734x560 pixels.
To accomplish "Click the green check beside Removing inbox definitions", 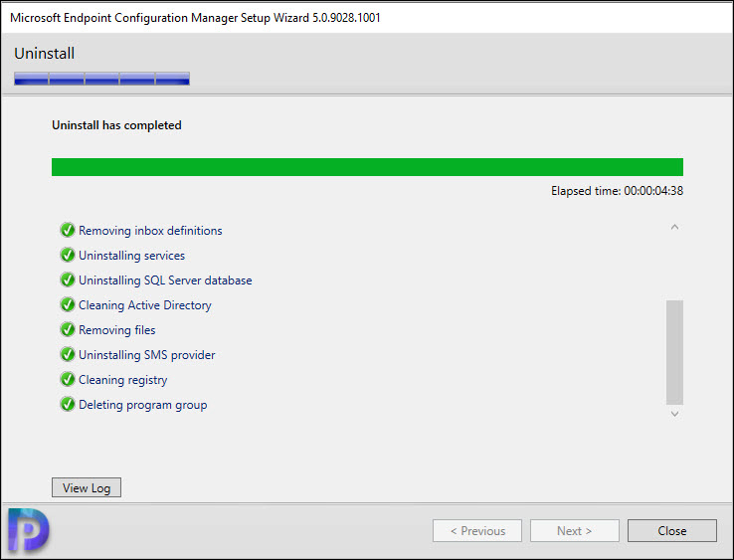I will coord(68,230).
